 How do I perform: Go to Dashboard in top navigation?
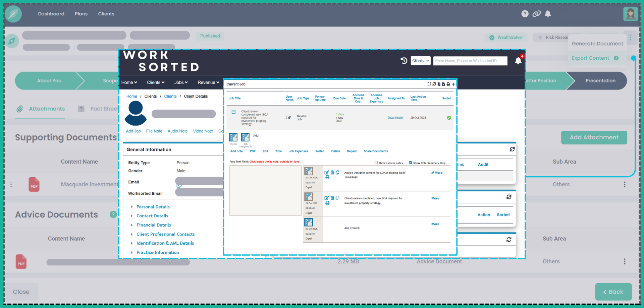(x=51, y=14)
